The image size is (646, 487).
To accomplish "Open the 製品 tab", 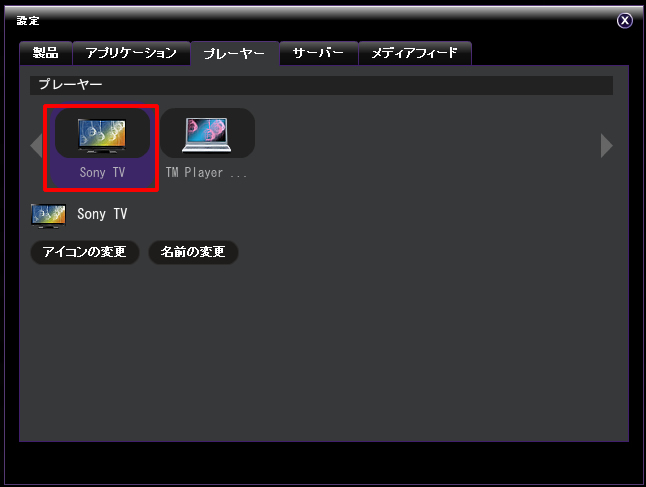I will (x=46, y=53).
